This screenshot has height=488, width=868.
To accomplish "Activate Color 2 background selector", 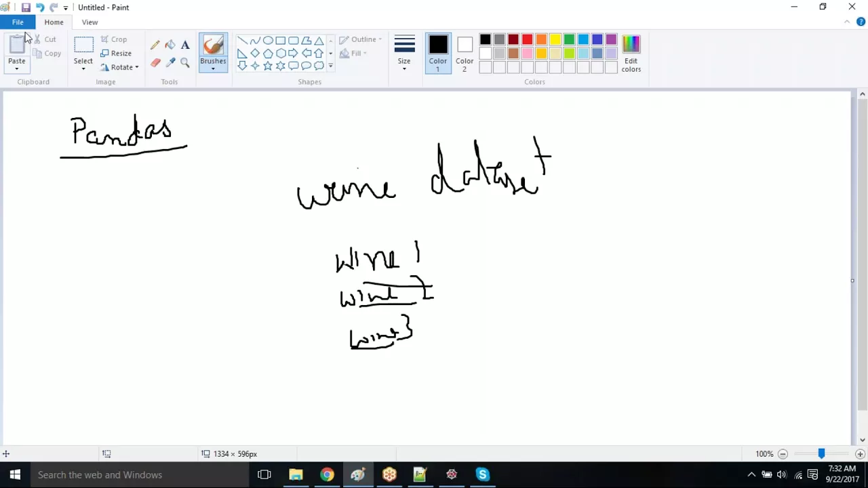I will (465, 54).
